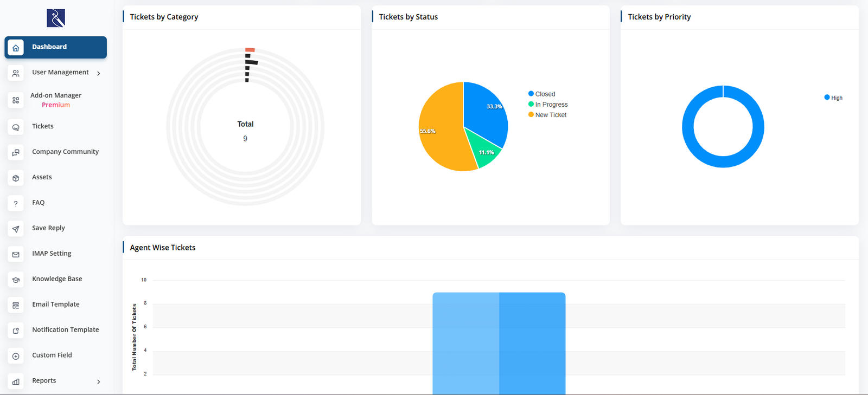
Task: Click the Tickets by Priority heading
Action: pos(659,17)
